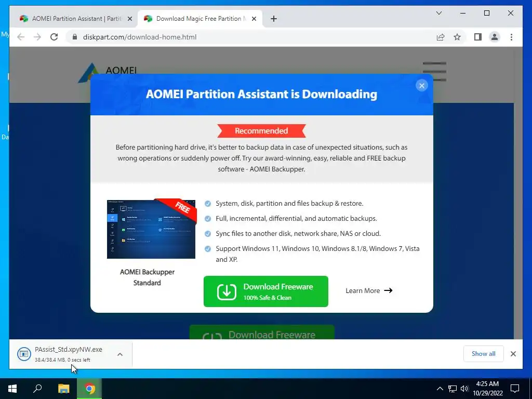Click the exe file icon in download bar
Viewport: 532px width, 399px height.
(x=24, y=354)
